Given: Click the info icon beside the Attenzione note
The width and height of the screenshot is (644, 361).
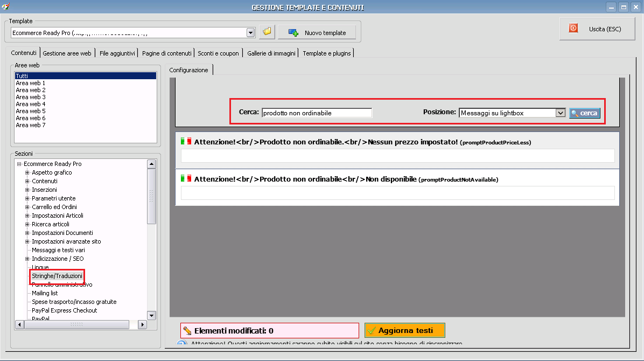Looking at the screenshot, I should click(182, 344).
